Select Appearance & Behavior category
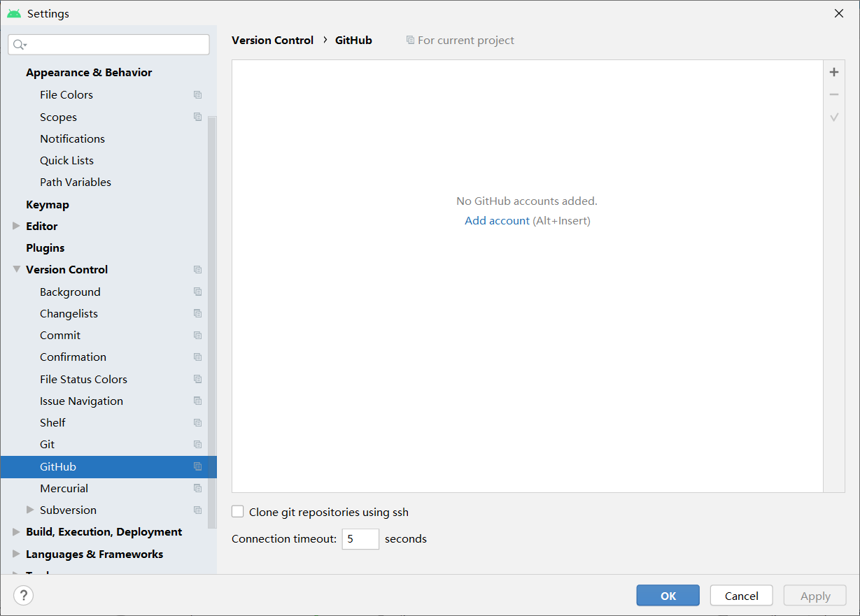Viewport: 860px width, 616px height. tap(89, 72)
